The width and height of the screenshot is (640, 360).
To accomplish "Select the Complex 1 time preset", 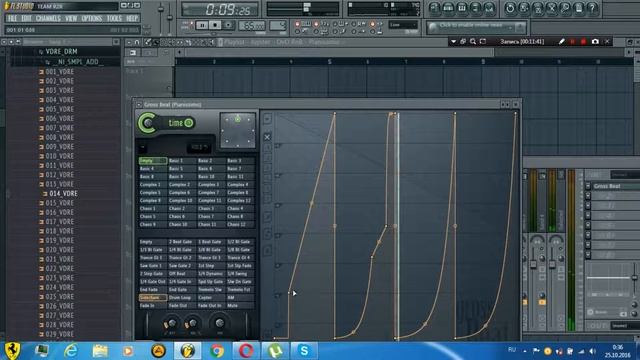I will click(153, 184).
